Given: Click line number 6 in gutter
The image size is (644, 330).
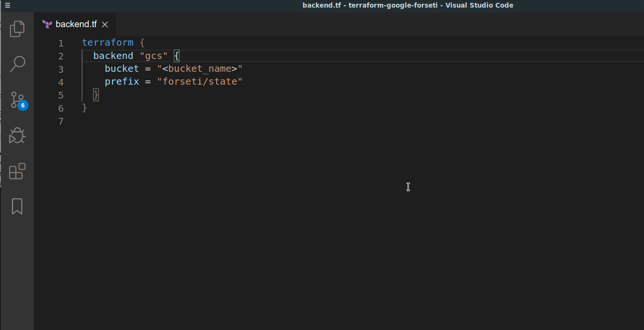Looking at the screenshot, I should (61, 108).
